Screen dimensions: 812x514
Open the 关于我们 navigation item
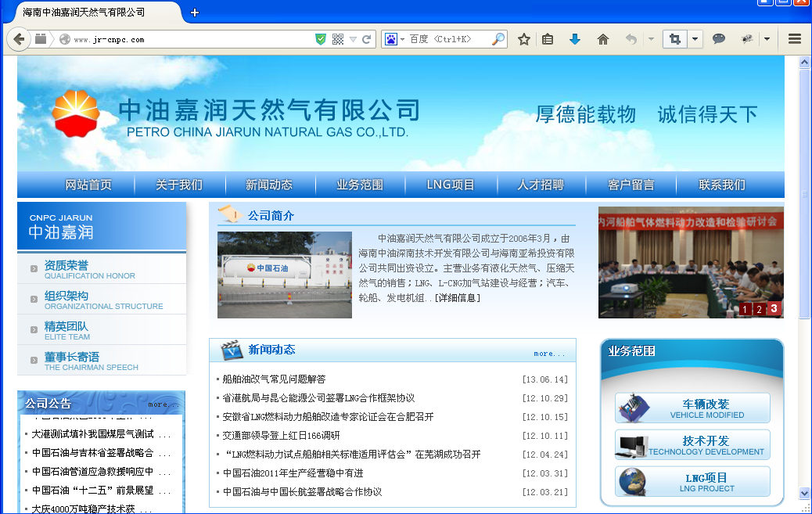click(x=179, y=185)
